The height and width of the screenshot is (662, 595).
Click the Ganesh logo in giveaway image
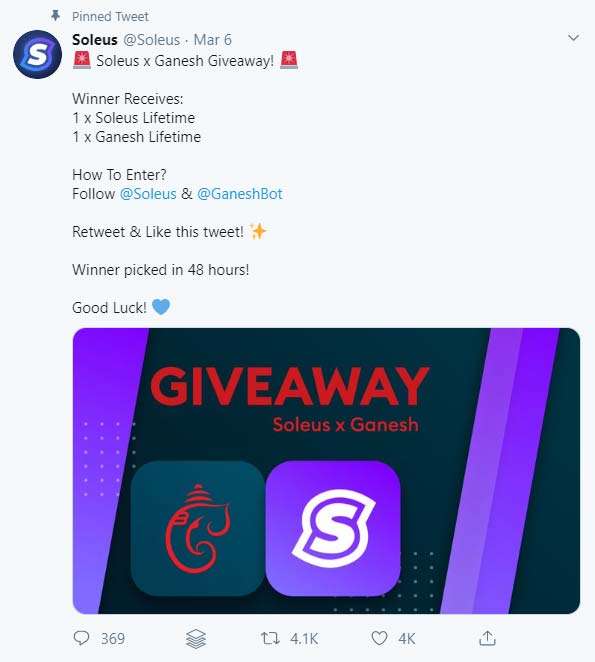[x=198, y=528]
